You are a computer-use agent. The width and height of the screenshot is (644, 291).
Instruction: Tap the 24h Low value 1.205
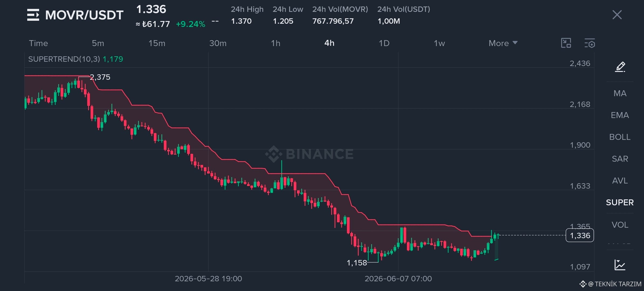[x=283, y=21]
